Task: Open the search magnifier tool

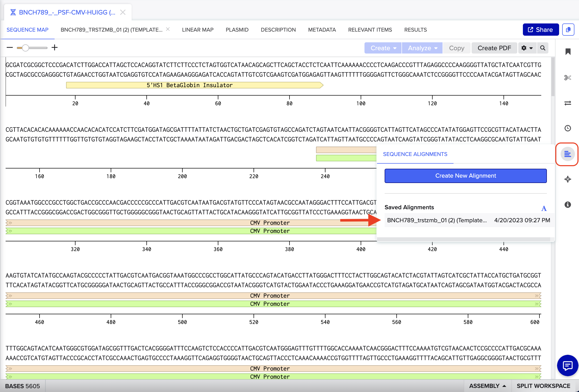Action: coord(543,48)
